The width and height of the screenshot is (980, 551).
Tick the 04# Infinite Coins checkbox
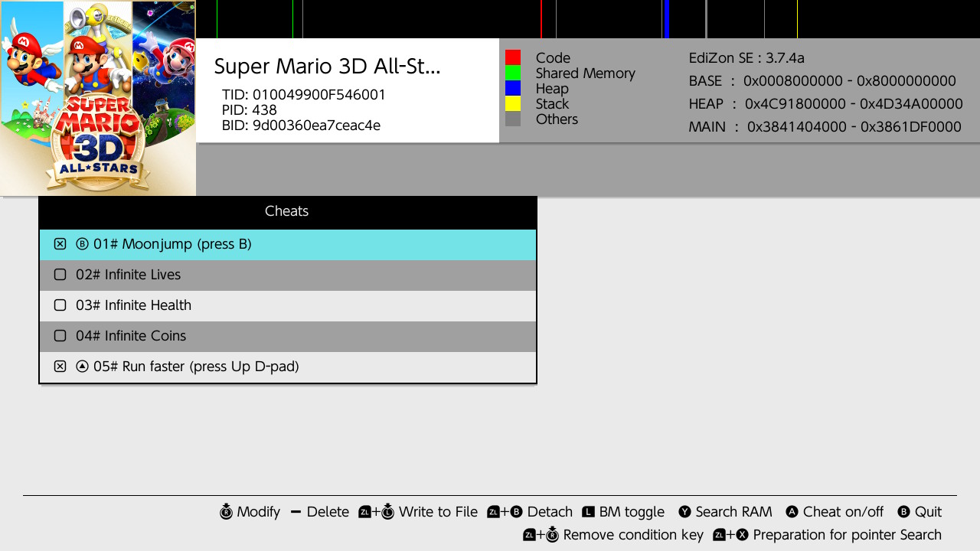pyautogui.click(x=60, y=336)
